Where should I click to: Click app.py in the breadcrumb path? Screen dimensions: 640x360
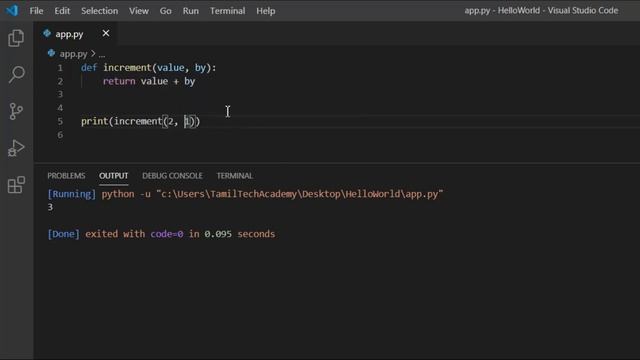pyautogui.click(x=73, y=54)
